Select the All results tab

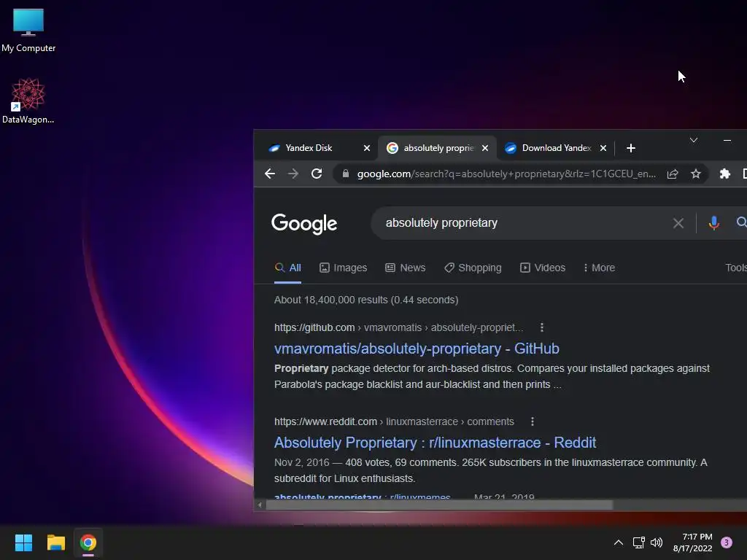click(287, 268)
